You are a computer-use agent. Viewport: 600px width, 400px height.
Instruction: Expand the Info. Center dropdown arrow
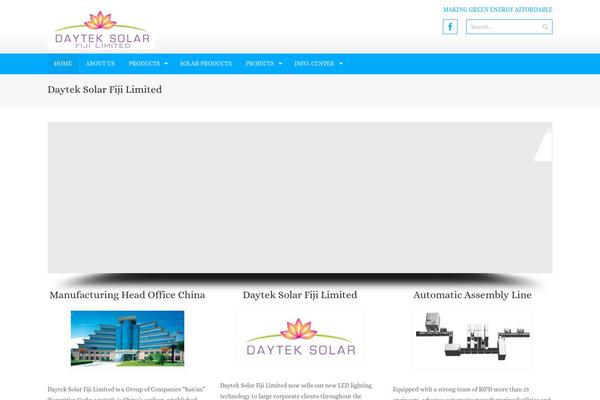(341, 64)
